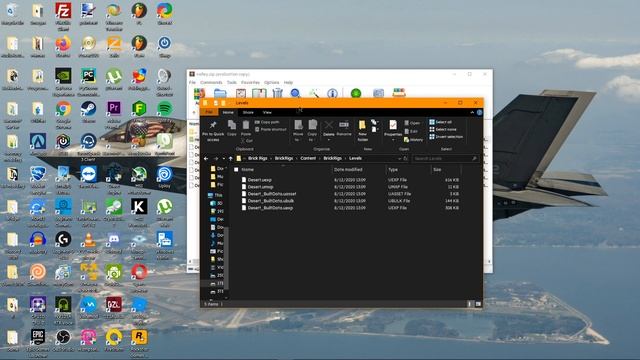Screen dimensions: 640x360
Task: Open the Tools menu in WinRAR window
Action: pyautogui.click(x=231, y=82)
